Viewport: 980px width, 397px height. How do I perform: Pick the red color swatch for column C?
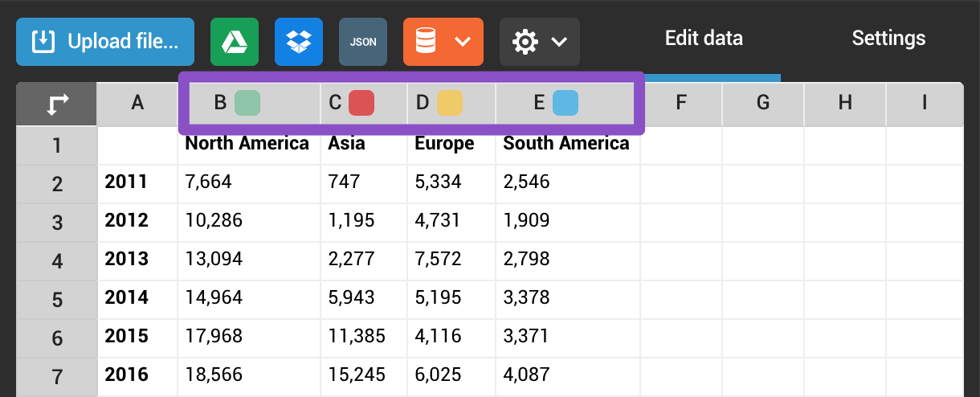[361, 103]
